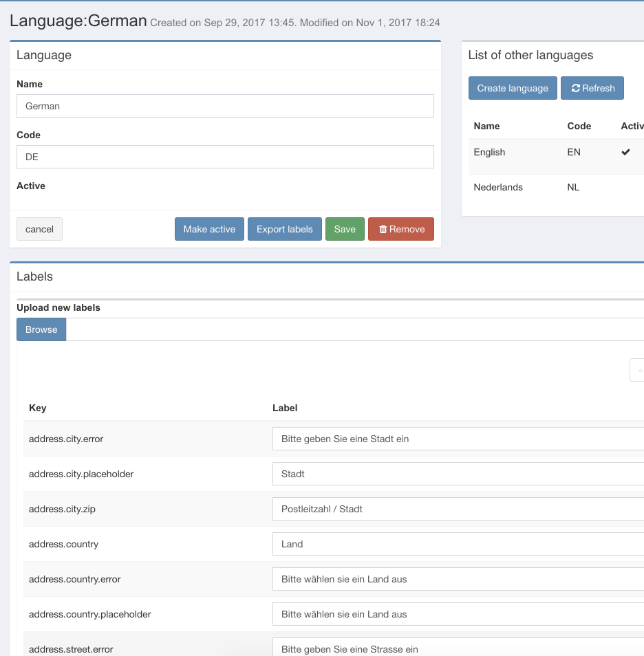Click the address.country.error key text
644x656 pixels.
click(74, 580)
